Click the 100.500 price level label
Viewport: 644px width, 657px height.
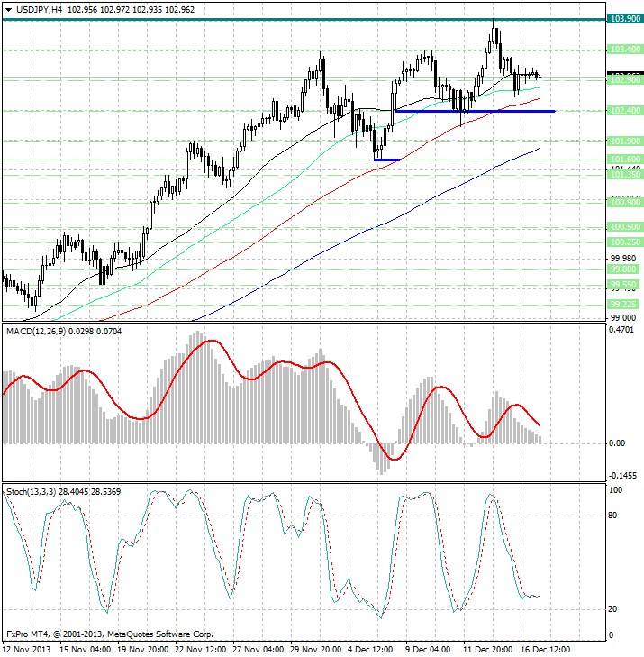pyautogui.click(x=625, y=227)
